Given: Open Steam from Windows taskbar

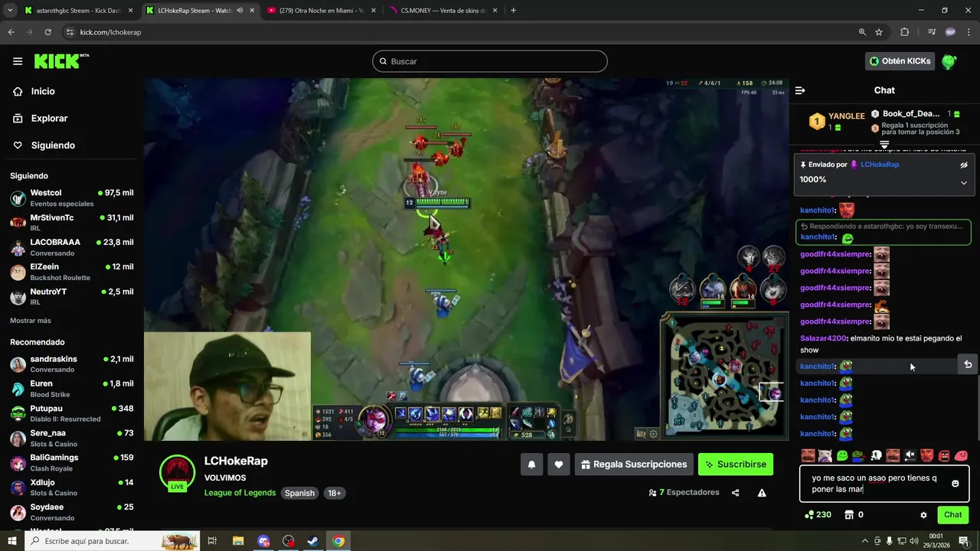Looking at the screenshot, I should (x=313, y=541).
